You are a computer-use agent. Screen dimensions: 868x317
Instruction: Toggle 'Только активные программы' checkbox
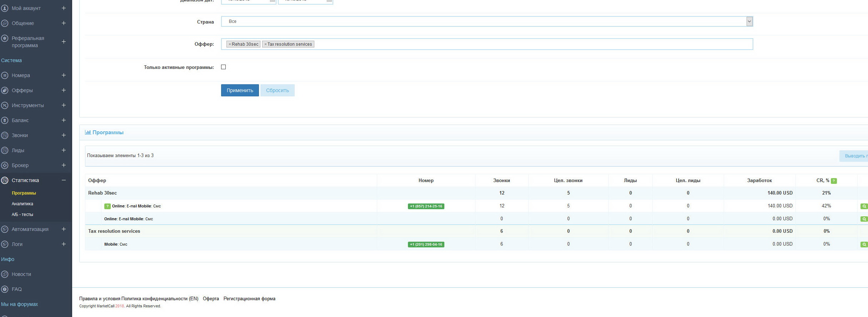pos(223,67)
